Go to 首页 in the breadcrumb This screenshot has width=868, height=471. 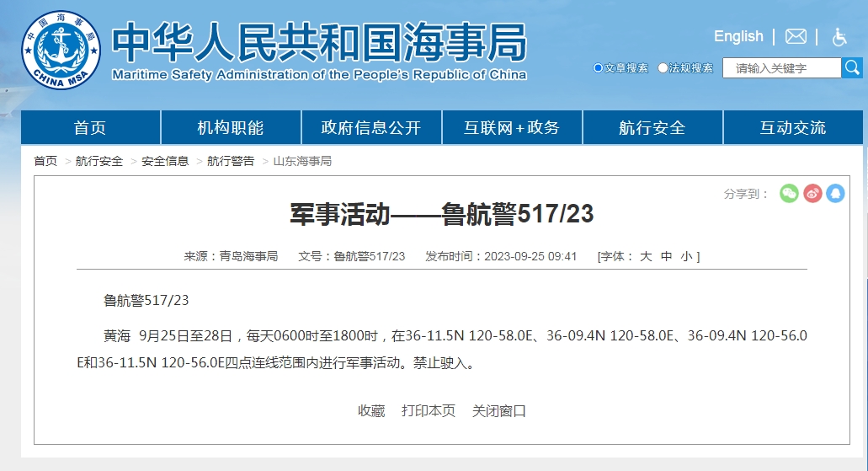45,161
